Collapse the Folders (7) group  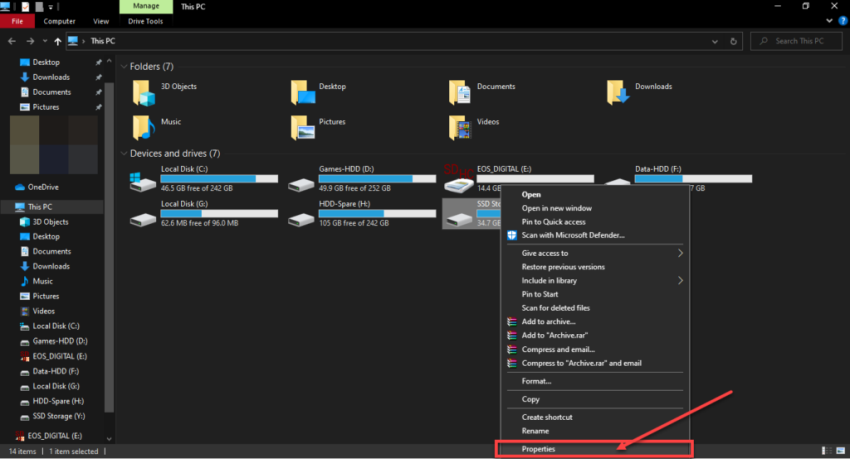tap(124, 66)
